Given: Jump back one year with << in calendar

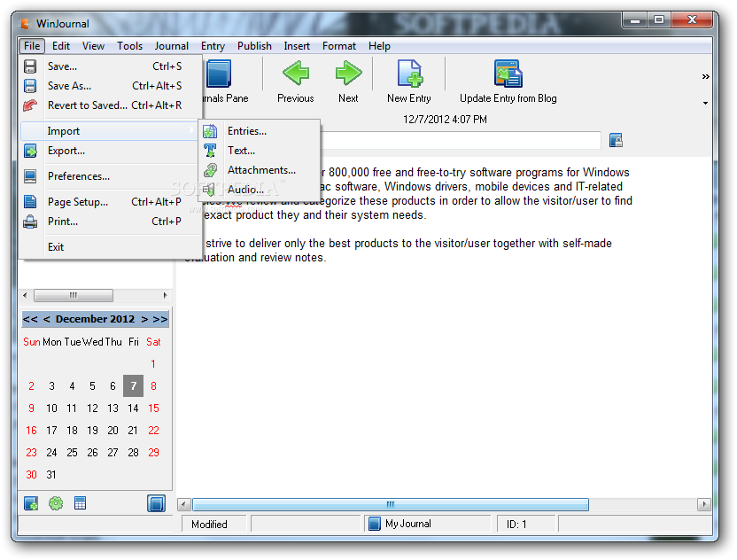Looking at the screenshot, I should point(30,319).
